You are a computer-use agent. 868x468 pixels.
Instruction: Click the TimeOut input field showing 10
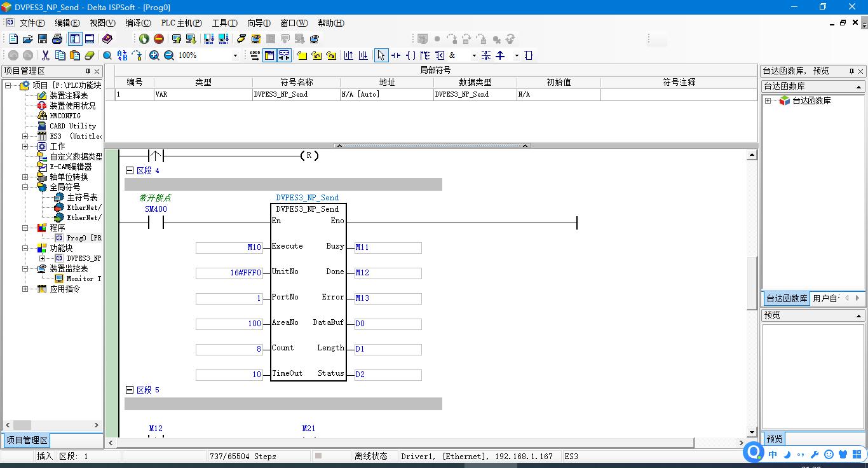(229, 375)
